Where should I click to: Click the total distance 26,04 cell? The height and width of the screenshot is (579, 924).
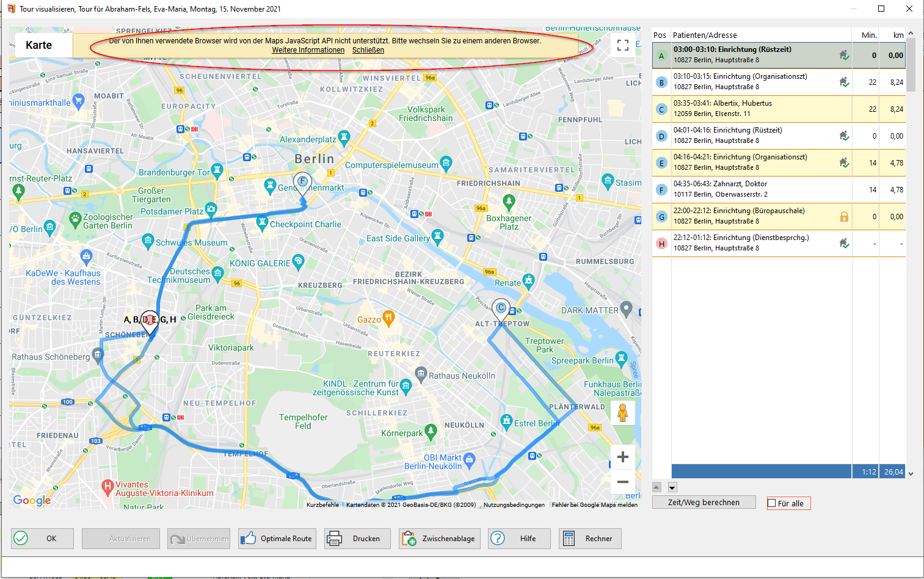(x=893, y=472)
